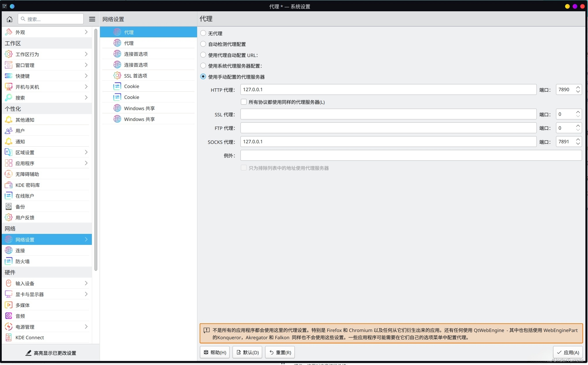Expand the 工作区行为 category arrow
This screenshot has height=365, width=588.
86,54
